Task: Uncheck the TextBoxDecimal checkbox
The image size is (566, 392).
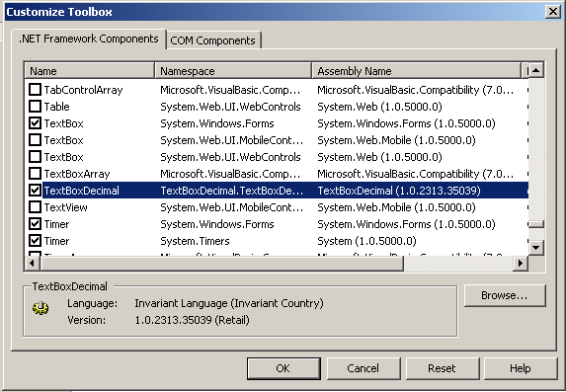Action: pyautogui.click(x=35, y=191)
